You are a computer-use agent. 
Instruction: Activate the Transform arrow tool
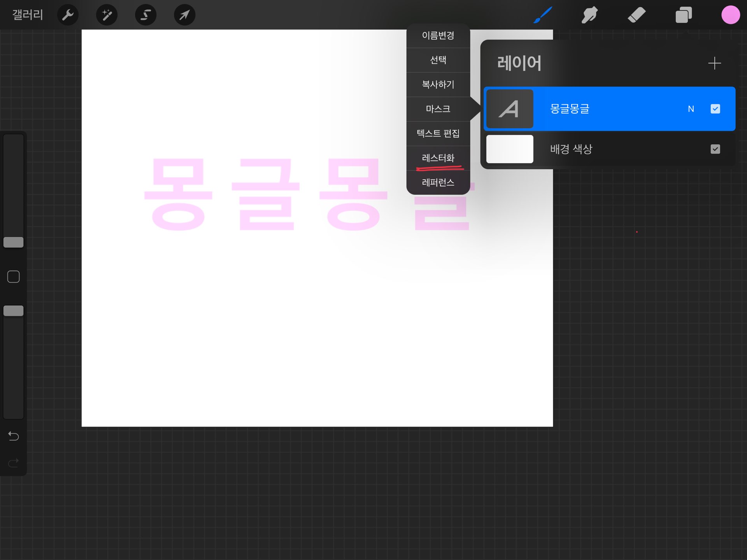[x=184, y=15]
